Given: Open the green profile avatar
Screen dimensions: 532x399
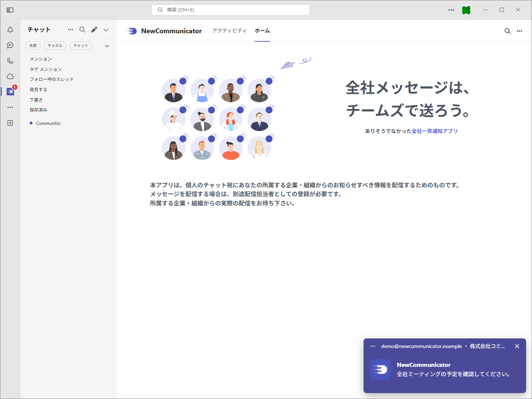Looking at the screenshot, I should pos(466,10).
